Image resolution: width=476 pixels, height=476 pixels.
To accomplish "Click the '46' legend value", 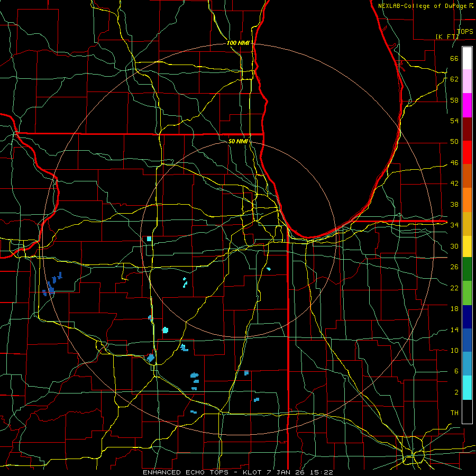I will point(454,163).
